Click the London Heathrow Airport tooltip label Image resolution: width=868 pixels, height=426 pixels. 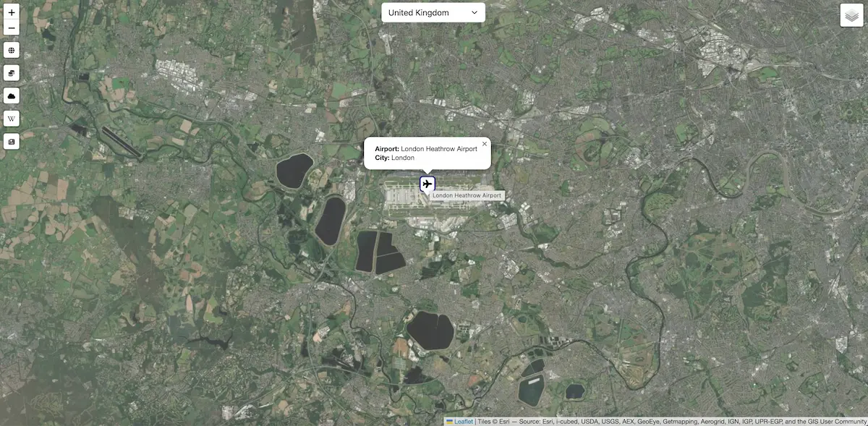pyautogui.click(x=467, y=195)
